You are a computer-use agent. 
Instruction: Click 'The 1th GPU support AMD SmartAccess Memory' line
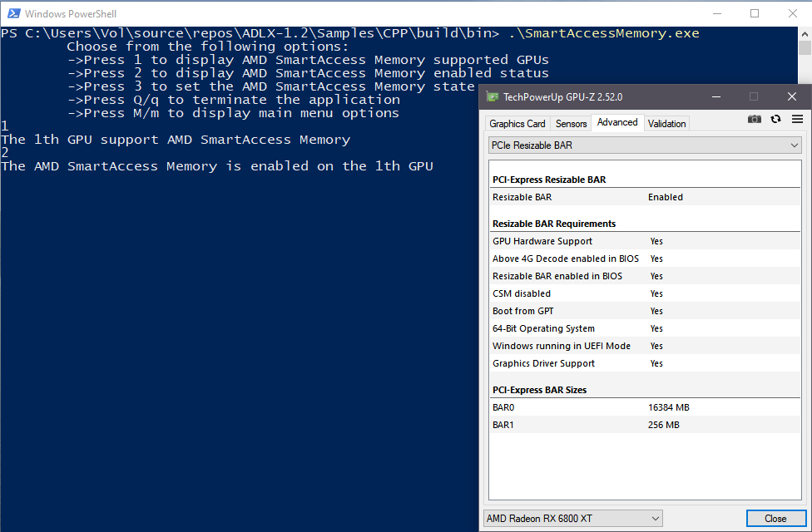click(176, 140)
